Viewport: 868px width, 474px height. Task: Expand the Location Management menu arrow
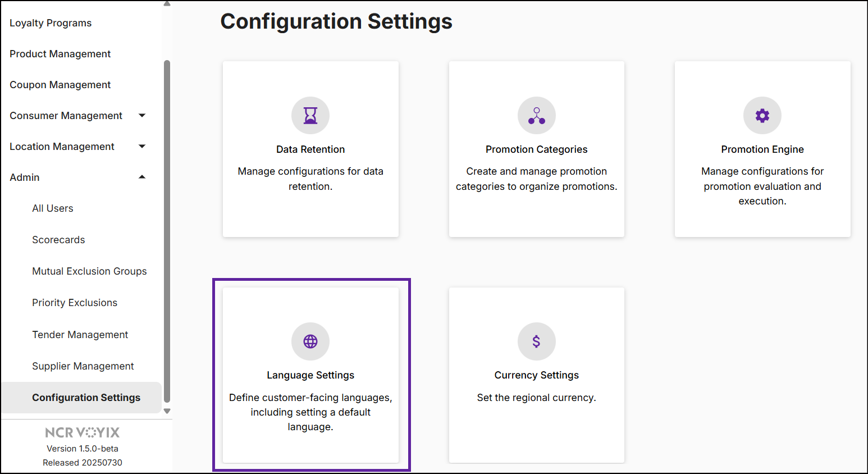pos(142,147)
